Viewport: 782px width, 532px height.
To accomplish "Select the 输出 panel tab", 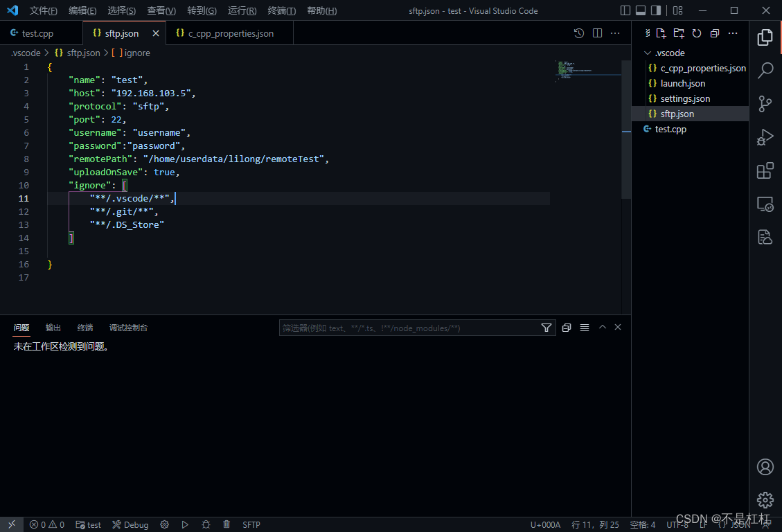I will point(53,327).
